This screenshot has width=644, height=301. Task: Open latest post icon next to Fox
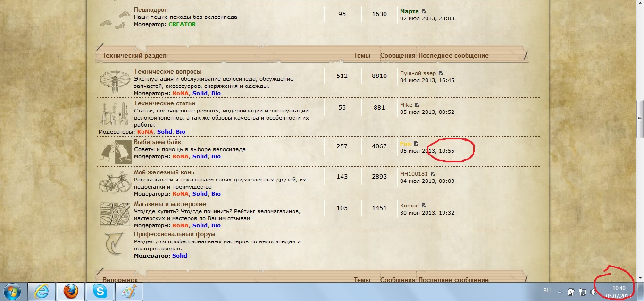(416, 144)
